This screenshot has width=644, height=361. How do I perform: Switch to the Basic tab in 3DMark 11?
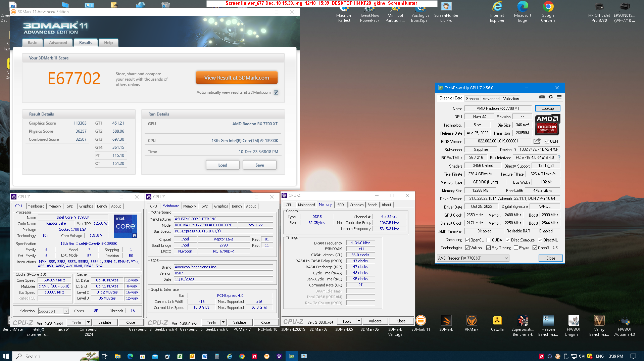[33, 43]
